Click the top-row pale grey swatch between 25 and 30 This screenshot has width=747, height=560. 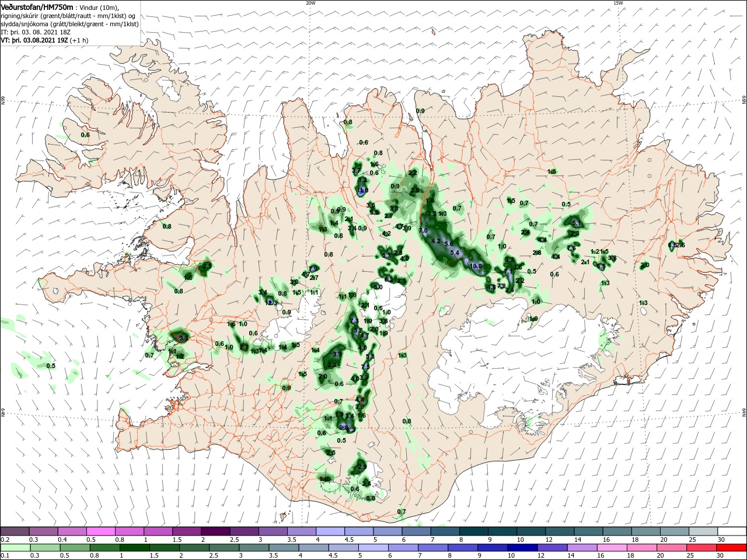703,531
